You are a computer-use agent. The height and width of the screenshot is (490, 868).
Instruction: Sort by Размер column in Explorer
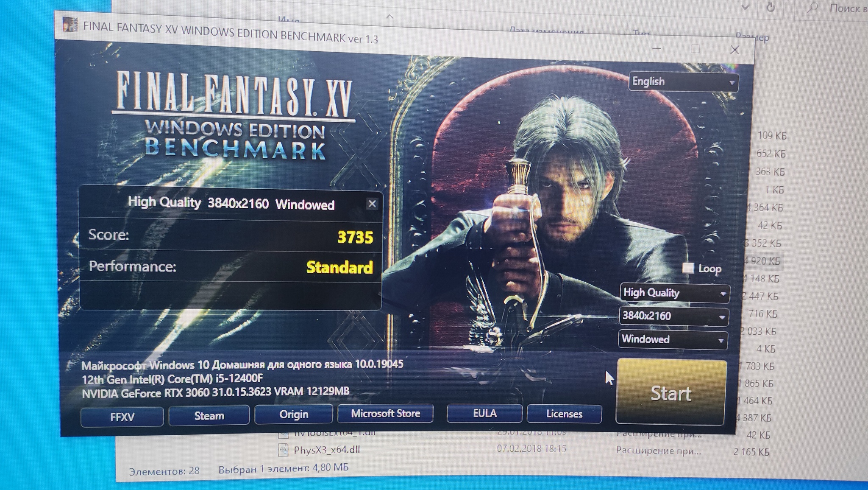(753, 37)
